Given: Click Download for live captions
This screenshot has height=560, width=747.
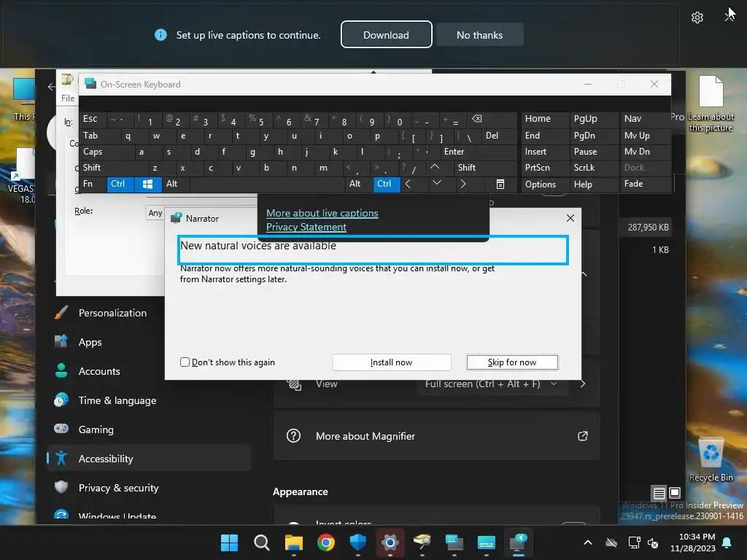Looking at the screenshot, I should click(386, 35).
